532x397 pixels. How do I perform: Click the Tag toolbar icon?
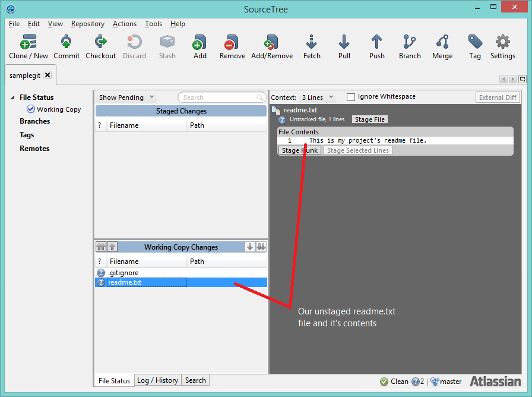pyautogui.click(x=474, y=47)
